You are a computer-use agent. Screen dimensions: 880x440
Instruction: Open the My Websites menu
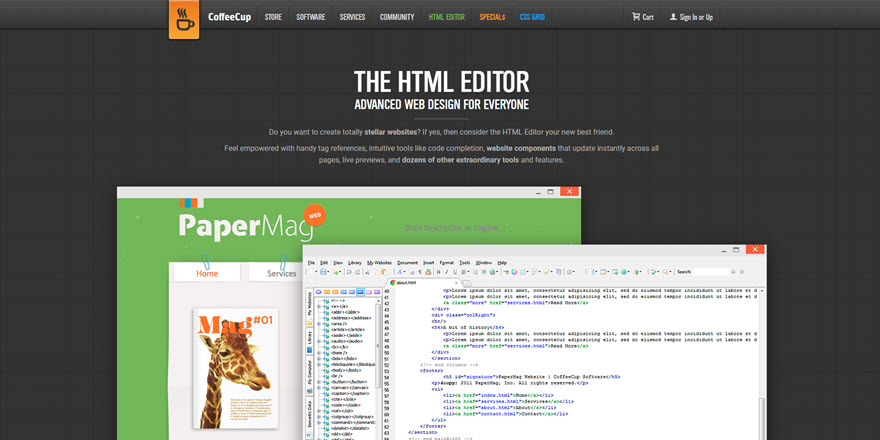click(x=379, y=263)
